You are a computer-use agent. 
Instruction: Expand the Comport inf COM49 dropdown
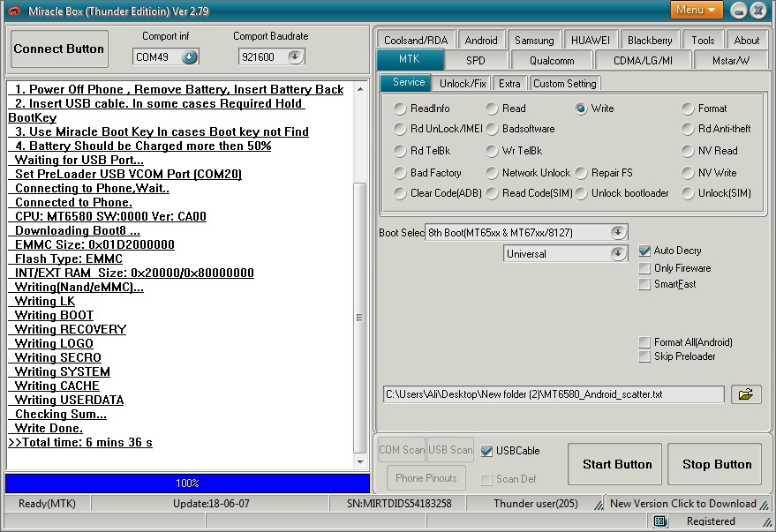click(189, 57)
